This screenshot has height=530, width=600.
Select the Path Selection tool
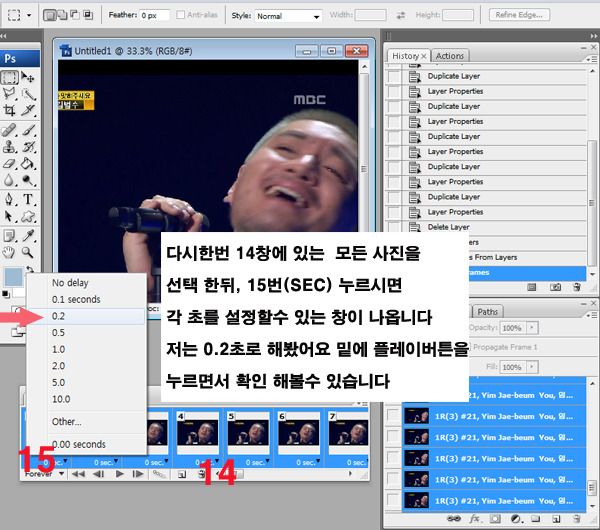pos(9,216)
